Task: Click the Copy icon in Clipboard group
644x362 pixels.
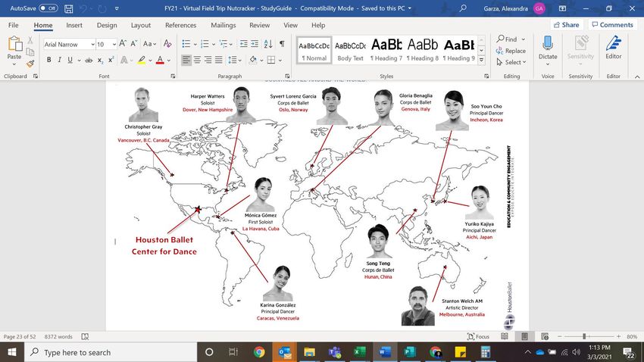Action: 30,51
